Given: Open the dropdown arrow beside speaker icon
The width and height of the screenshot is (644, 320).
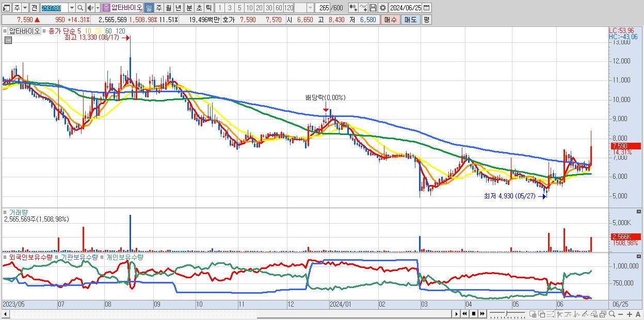Looking at the screenshot, I should click(98, 8).
